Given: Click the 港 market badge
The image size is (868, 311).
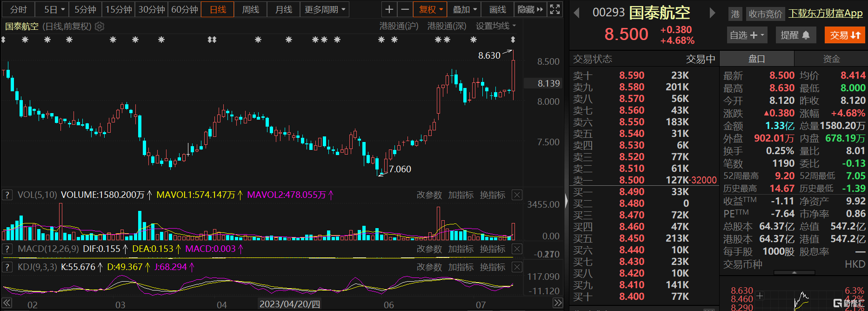Looking at the screenshot, I should click(x=735, y=14).
